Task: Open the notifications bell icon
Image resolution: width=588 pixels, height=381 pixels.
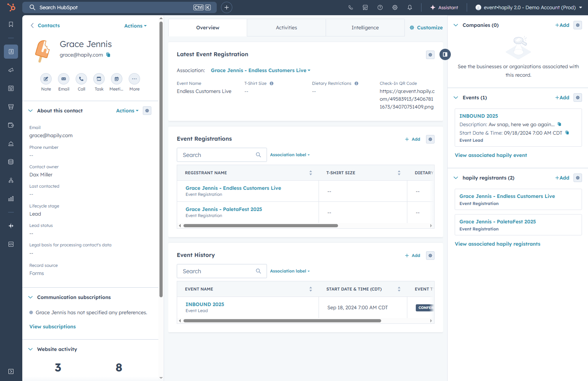Action: pyautogui.click(x=410, y=7)
